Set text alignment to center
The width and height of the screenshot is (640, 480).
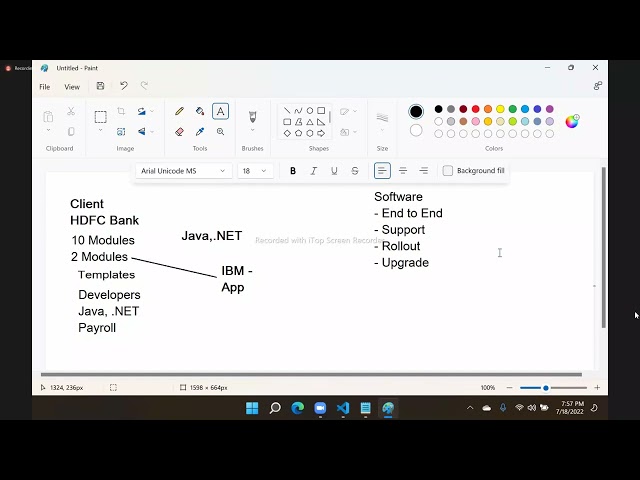[403, 171]
